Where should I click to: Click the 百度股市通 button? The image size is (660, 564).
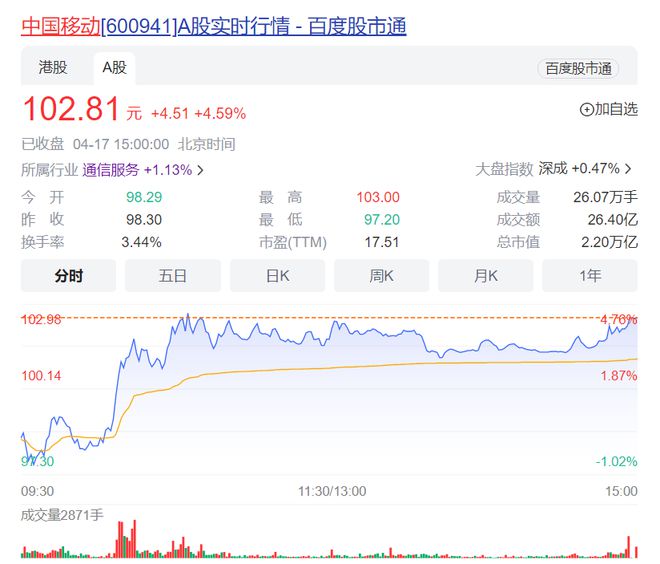coord(578,68)
